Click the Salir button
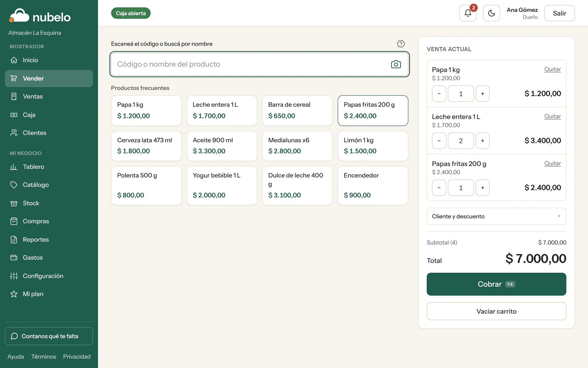This screenshot has width=588, height=368. tap(559, 13)
